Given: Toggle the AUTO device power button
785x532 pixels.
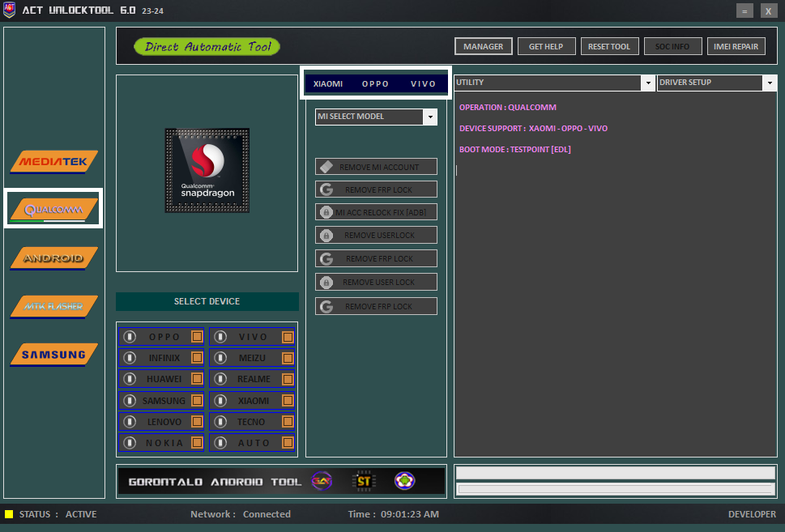Looking at the screenshot, I should 220,442.
